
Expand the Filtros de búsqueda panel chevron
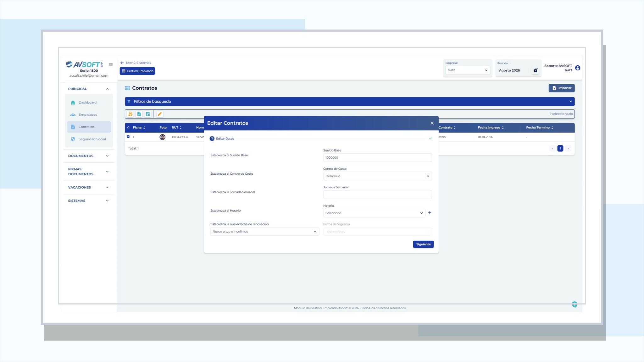[570, 101]
